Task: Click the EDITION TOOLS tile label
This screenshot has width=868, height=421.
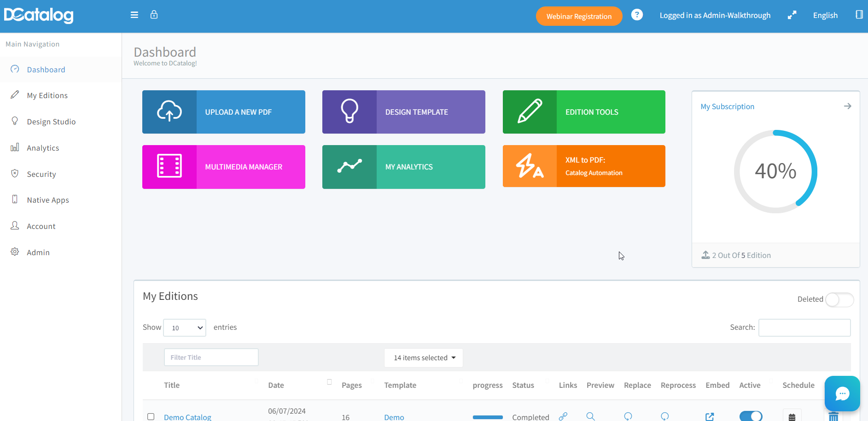Action: [592, 112]
